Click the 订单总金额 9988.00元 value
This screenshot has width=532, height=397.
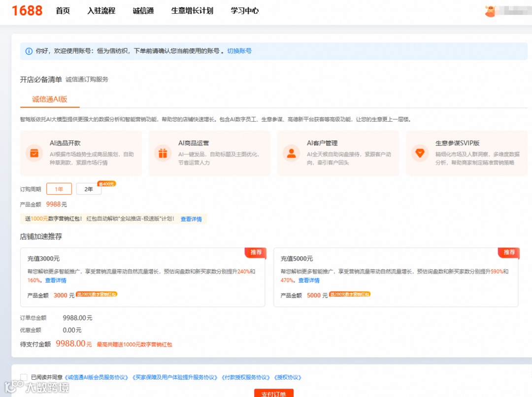click(77, 318)
